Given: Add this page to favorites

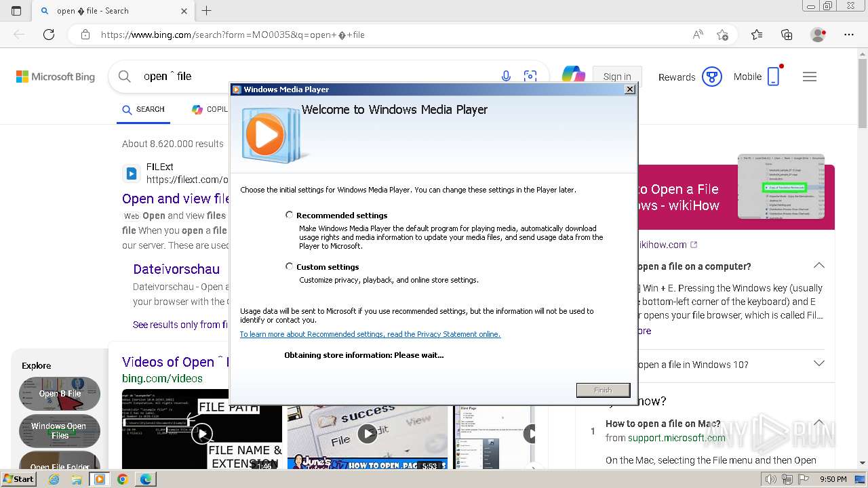Looking at the screenshot, I should point(723,35).
